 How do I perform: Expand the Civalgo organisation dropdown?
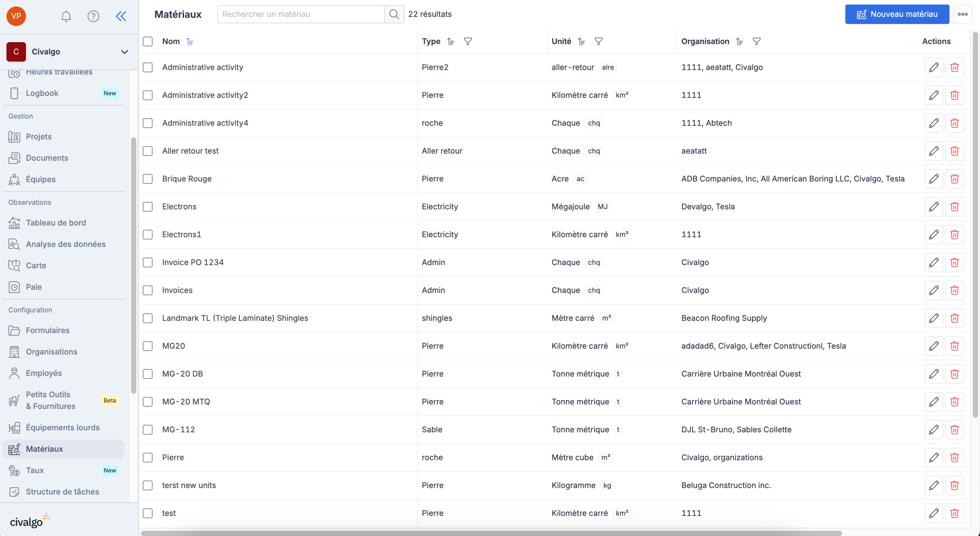click(x=124, y=52)
